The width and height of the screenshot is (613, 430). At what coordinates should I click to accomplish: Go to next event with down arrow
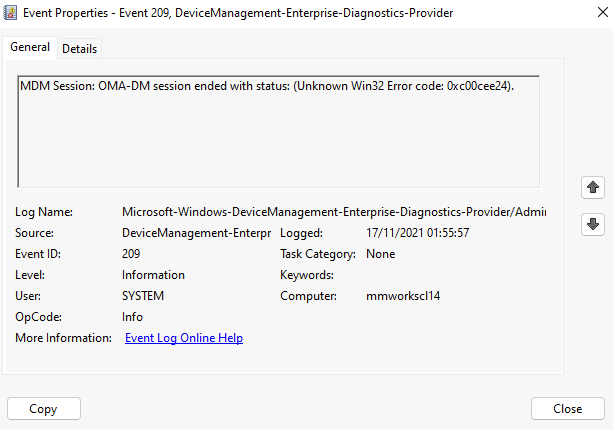click(x=593, y=224)
